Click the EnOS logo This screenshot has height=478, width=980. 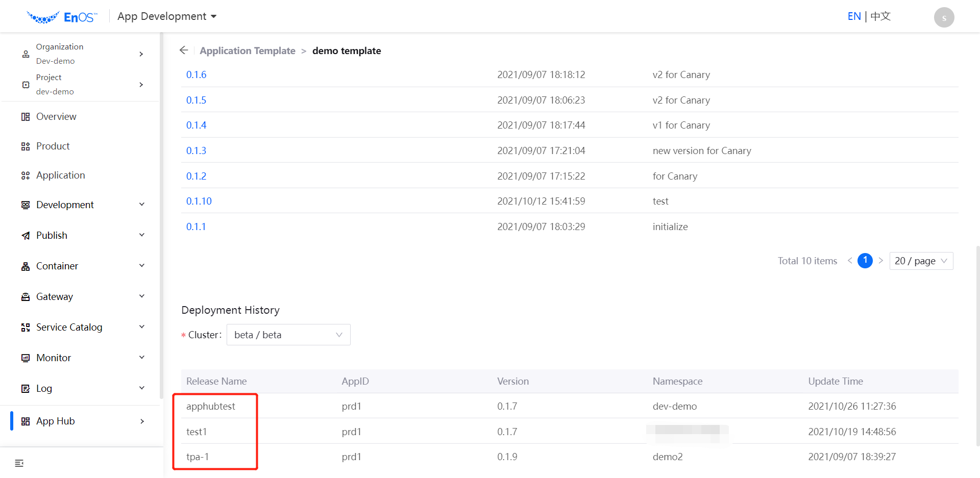[x=62, y=17]
